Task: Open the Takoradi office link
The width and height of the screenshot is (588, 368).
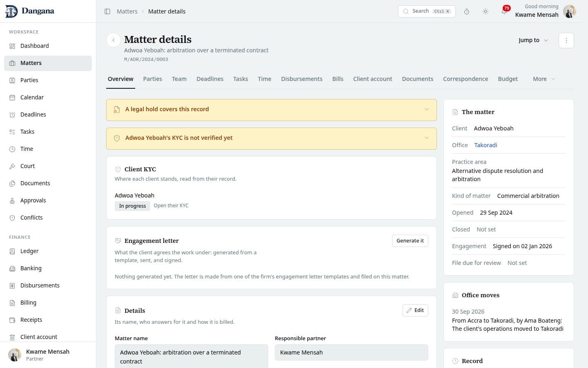Action: tap(486, 145)
